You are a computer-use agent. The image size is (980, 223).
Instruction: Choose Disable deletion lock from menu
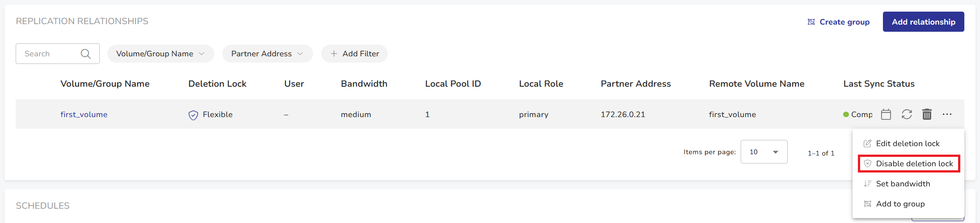point(914,164)
